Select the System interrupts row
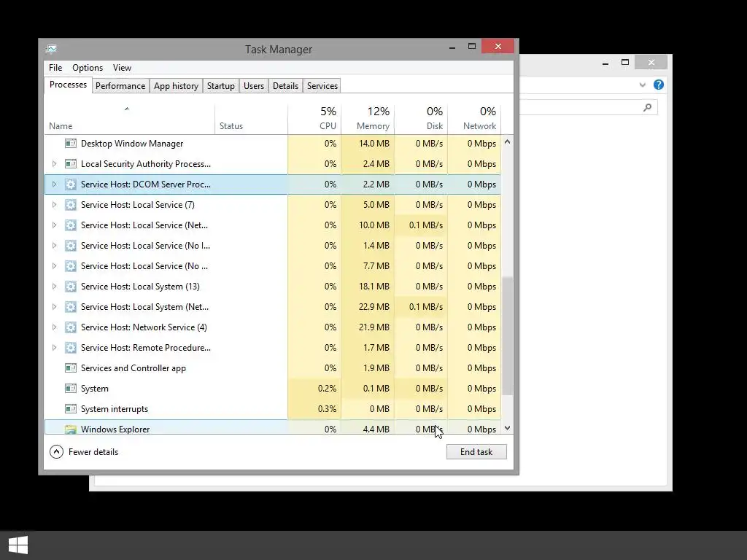The width and height of the screenshot is (747, 560). (x=273, y=409)
